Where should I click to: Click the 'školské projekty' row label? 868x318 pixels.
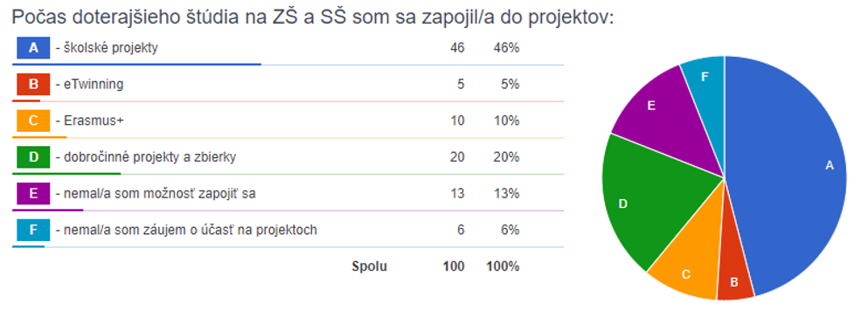point(107,48)
